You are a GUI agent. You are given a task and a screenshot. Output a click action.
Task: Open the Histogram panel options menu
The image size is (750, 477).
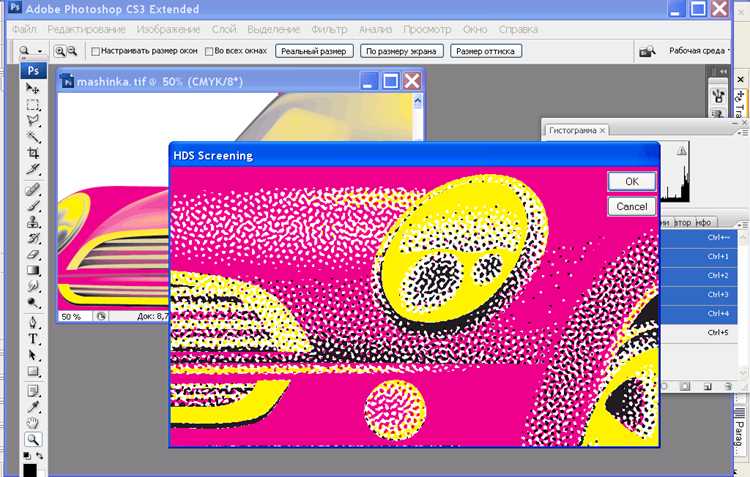[743, 134]
